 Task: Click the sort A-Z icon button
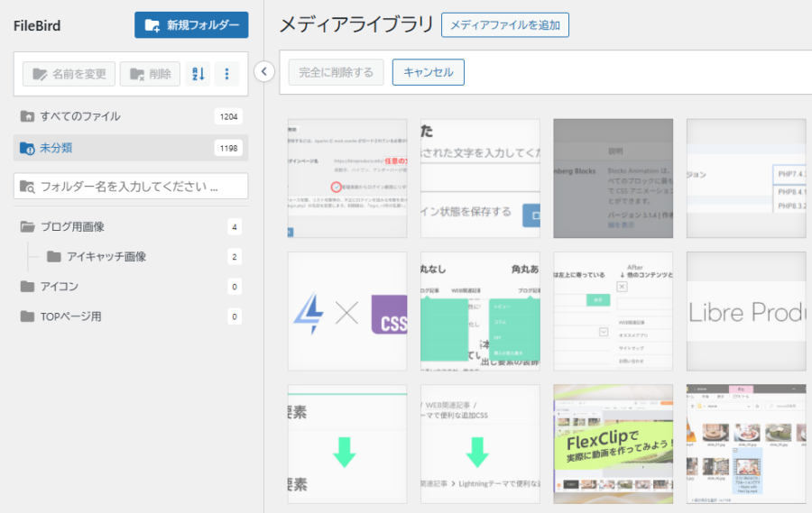point(198,74)
